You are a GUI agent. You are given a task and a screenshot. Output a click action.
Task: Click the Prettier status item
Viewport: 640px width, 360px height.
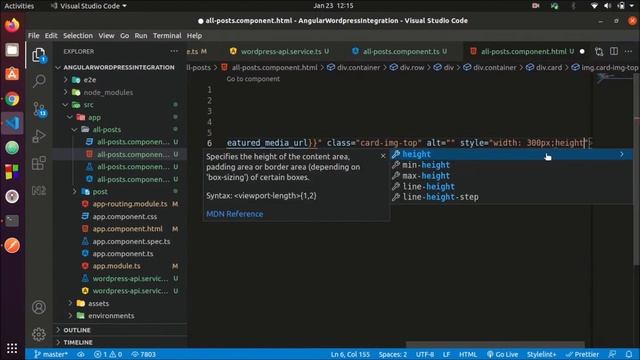582,354
